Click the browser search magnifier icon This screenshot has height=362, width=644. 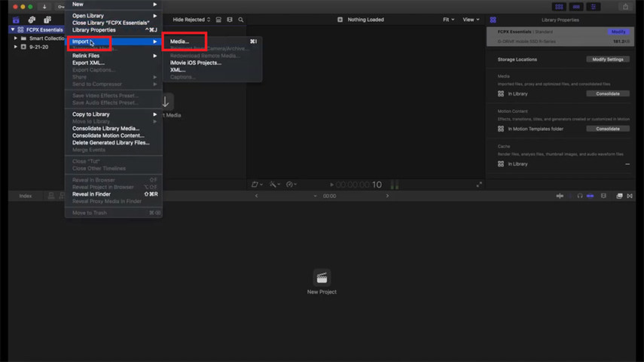coord(241,20)
